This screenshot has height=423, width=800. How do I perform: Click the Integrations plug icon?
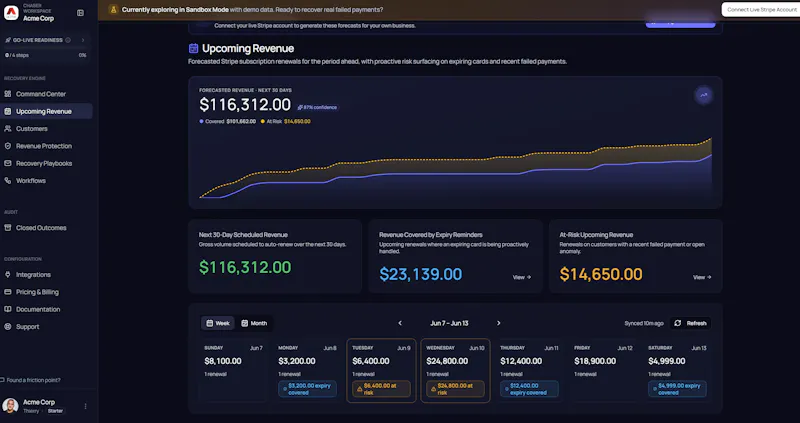pyautogui.click(x=8, y=275)
